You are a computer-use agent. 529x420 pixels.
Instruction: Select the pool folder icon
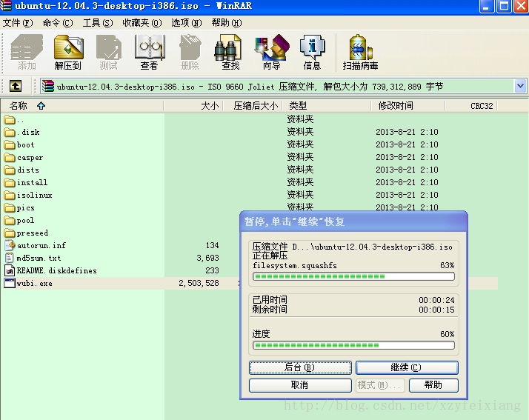(x=10, y=220)
